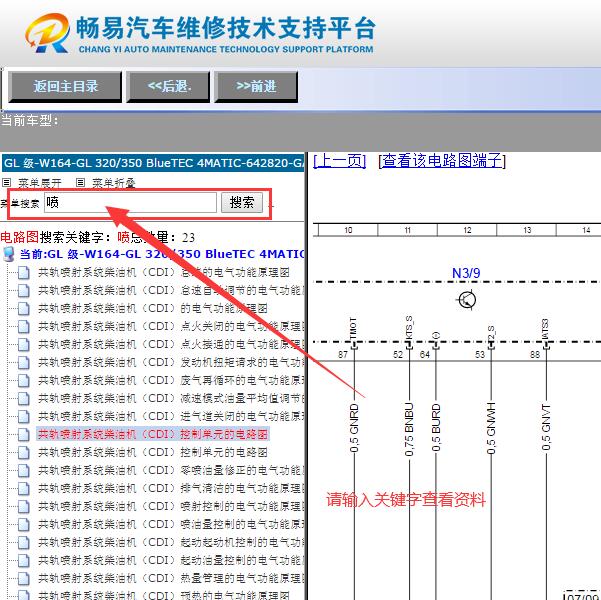Viewport: 601px width, 600px height.
Task: Open the CDI 排气清洁的电气功能原理图 entry
Action: [x=171, y=488]
